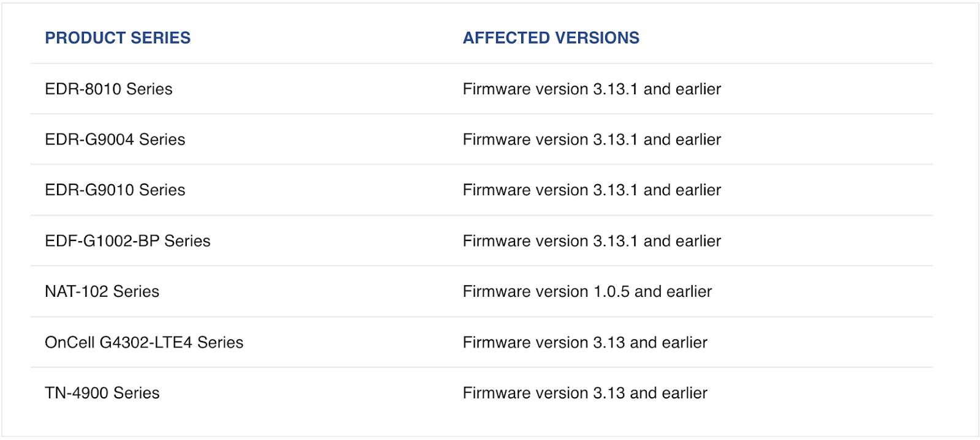Click firmware version text for EDF-G1002-BP
The width and height of the screenshot is (980, 440).
(x=592, y=241)
